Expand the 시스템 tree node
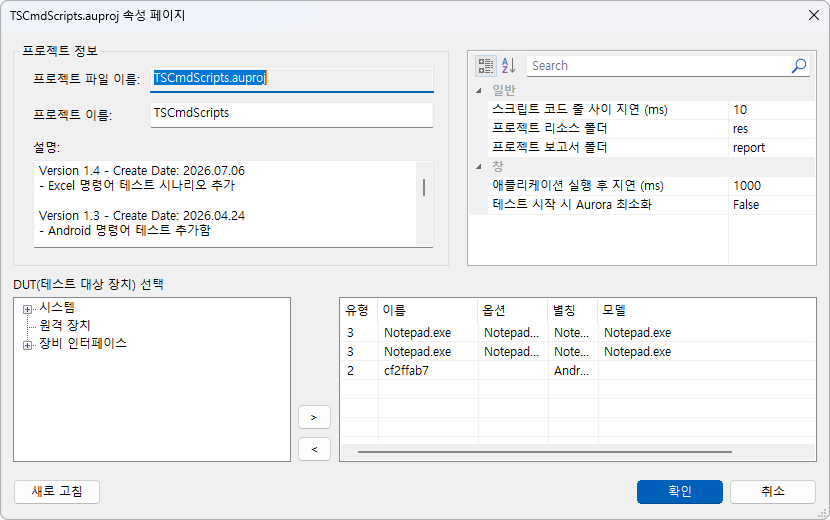 point(27,309)
